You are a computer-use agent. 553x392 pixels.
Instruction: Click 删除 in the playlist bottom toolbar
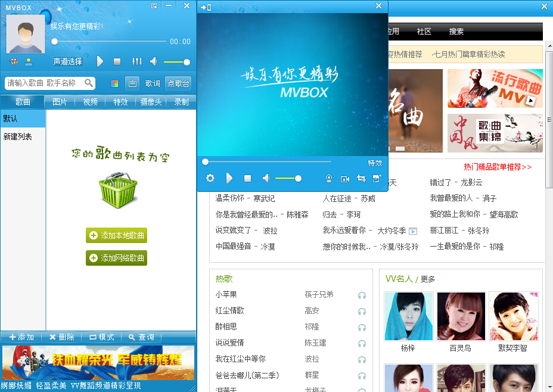point(62,337)
